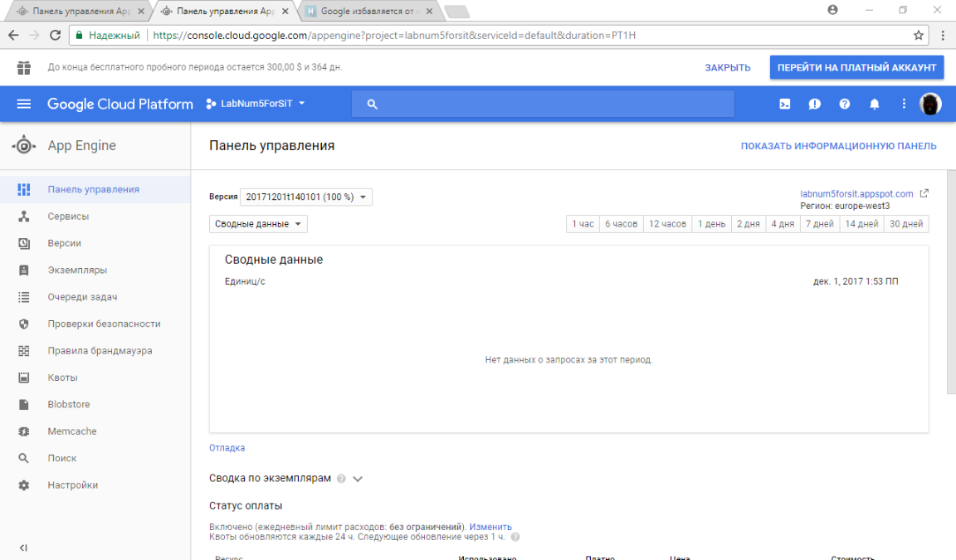Open Квоты in the sidebar

(x=95, y=377)
